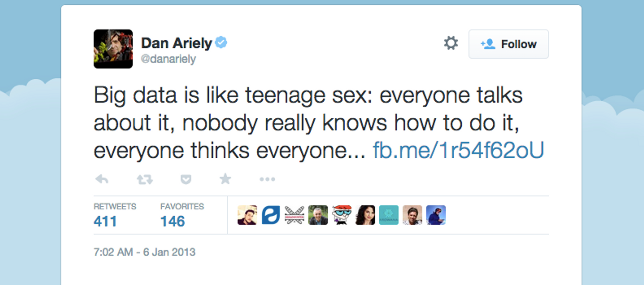Viewport: 644px width, 285px height.
Task: Follow Dan Ariely
Action: [x=508, y=44]
